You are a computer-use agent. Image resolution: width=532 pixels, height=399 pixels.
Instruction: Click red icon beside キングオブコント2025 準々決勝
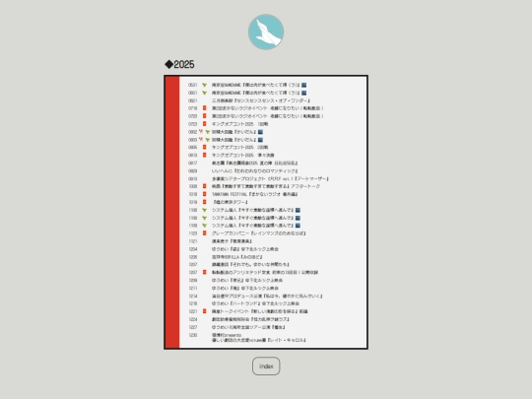tap(204, 155)
